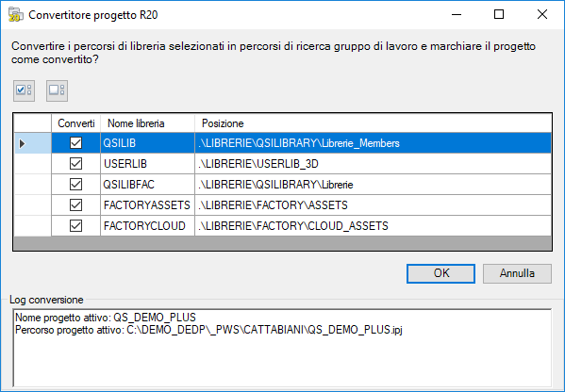Uncheck the QSILIB convert checkbox
The height and width of the screenshot is (392, 565).
click(75, 143)
